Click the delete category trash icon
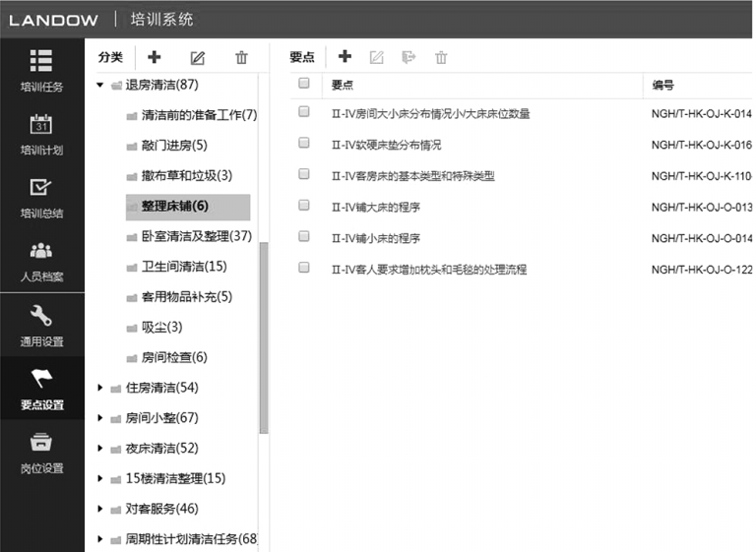 click(x=241, y=57)
